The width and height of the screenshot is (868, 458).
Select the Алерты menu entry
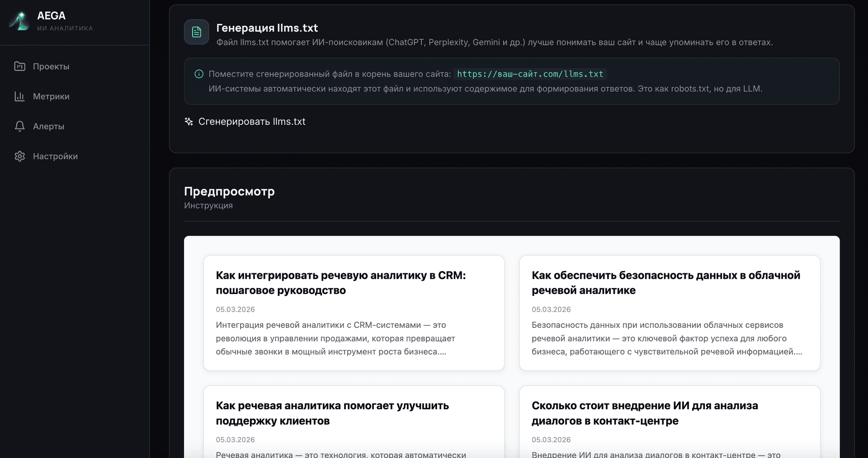[x=49, y=126]
